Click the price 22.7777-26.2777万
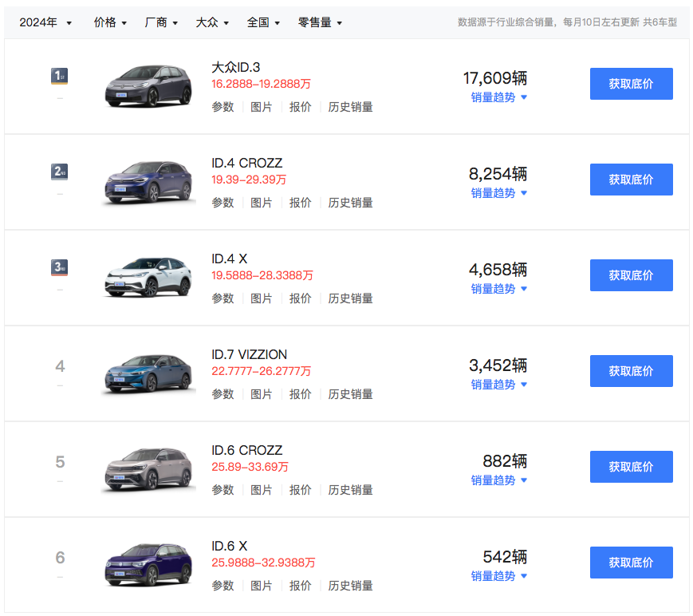Screen dimensions: 693x616 pyautogui.click(x=262, y=372)
